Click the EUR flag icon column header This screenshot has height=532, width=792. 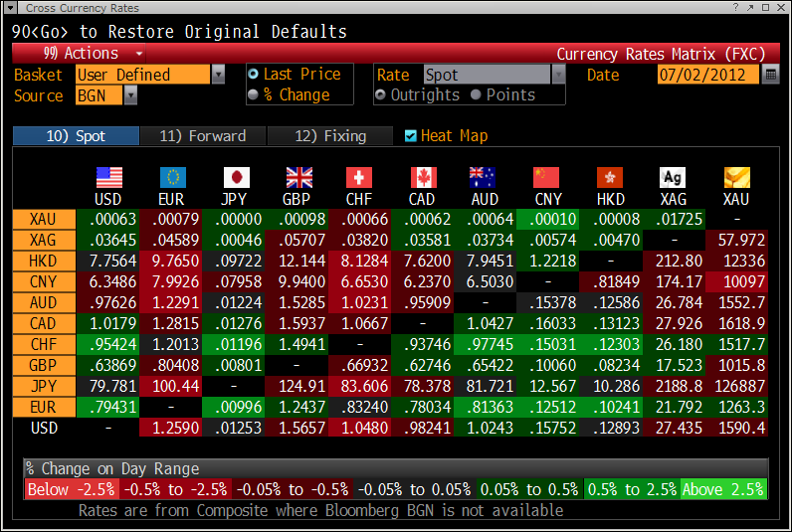[x=172, y=177]
